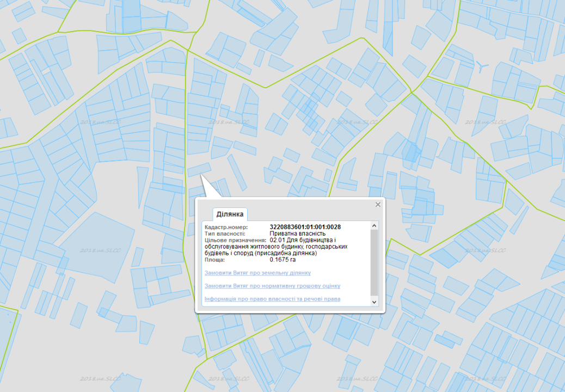Viewport: 565px width, 392px height.
Task: Open Замовити Витяг про нормативну грошову оцінку link
Action: tap(272, 286)
